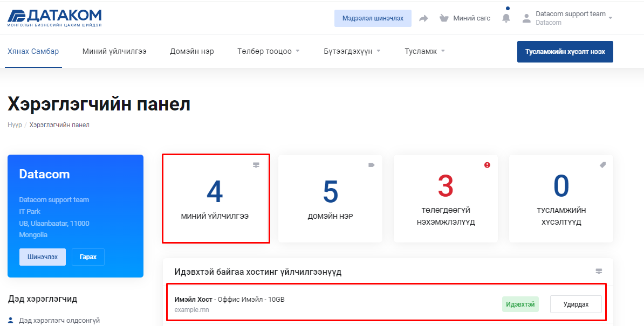644x326 pixels.
Task: Click the server icon in the Миний үйлчилгээ card
Action: pos(256,165)
